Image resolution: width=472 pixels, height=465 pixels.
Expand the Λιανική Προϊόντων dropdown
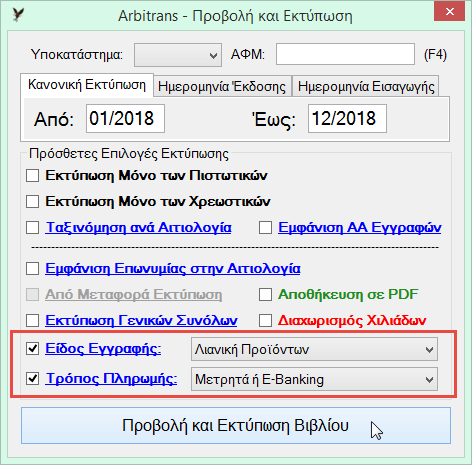click(x=314, y=349)
